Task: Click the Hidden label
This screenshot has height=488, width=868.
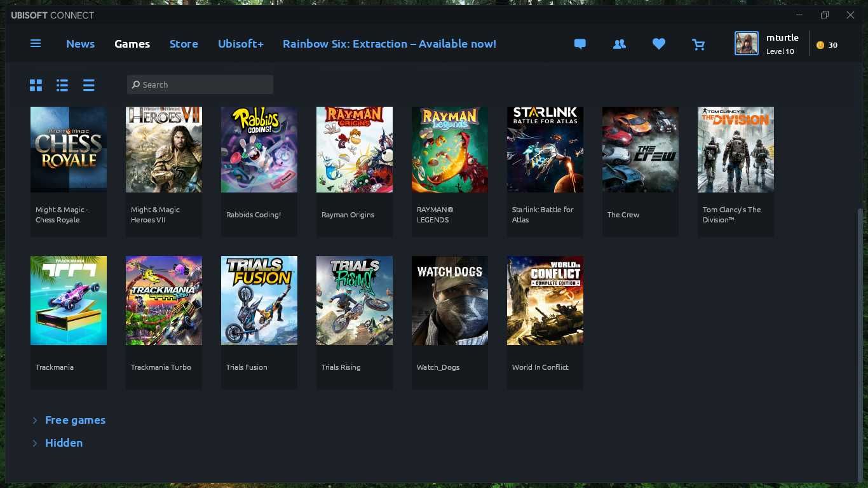Action: [x=64, y=443]
